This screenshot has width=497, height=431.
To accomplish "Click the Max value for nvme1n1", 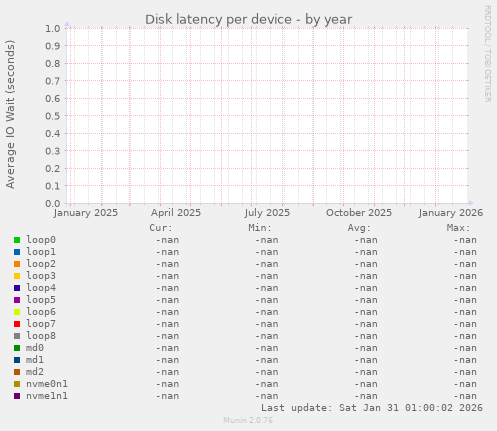I will [x=465, y=396].
